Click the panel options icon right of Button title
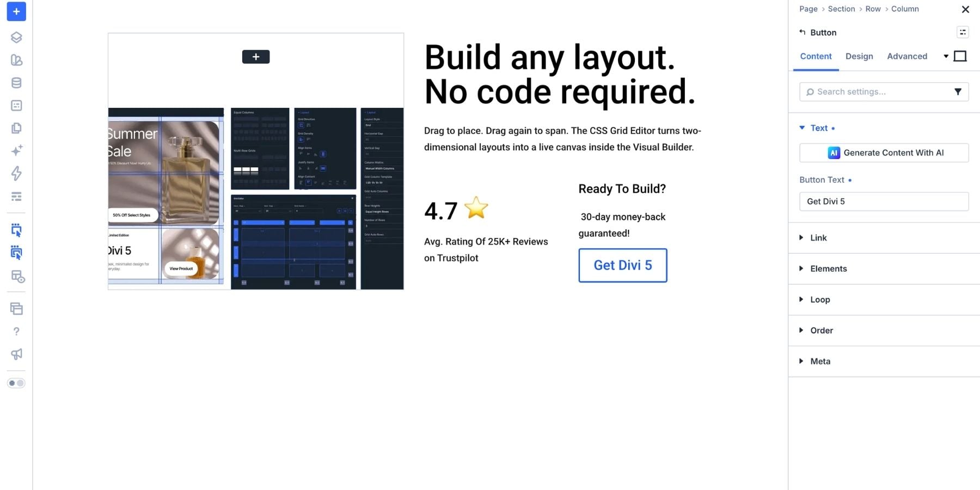This screenshot has height=490, width=980. (x=963, y=32)
